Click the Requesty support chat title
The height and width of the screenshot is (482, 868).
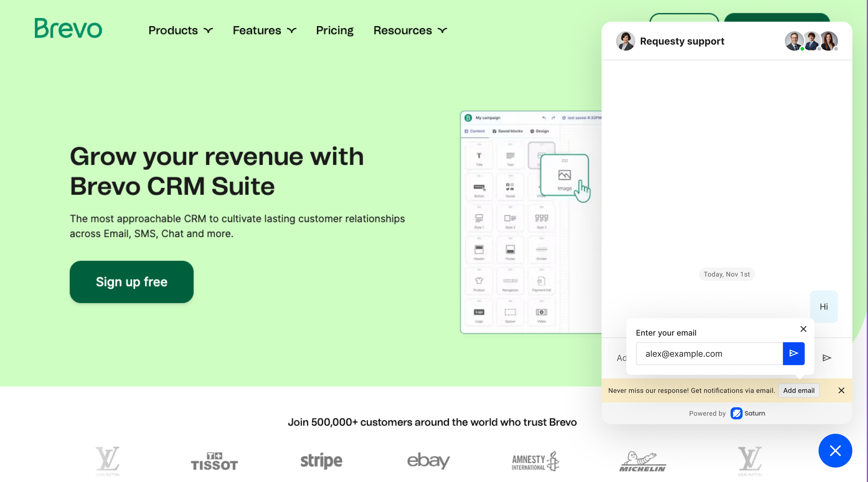(682, 41)
